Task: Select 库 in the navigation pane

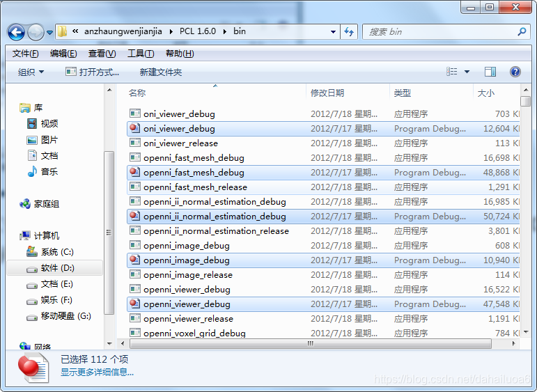Action: [31, 107]
